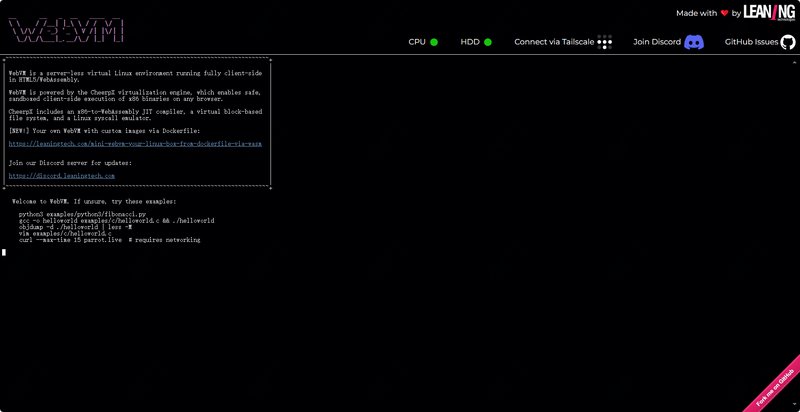Click the 'gcc -o helloworld' example line
800x412 pixels.
(116, 221)
